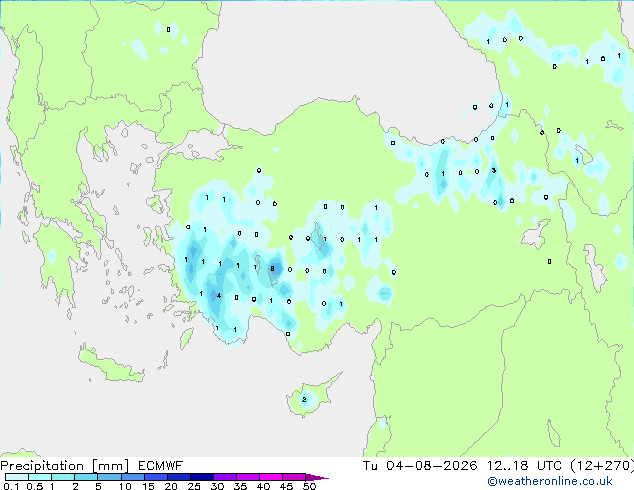Screen dimensions: 634x490
Task: Select the 35–40 mm legend color swatch
Action: click(x=247, y=477)
